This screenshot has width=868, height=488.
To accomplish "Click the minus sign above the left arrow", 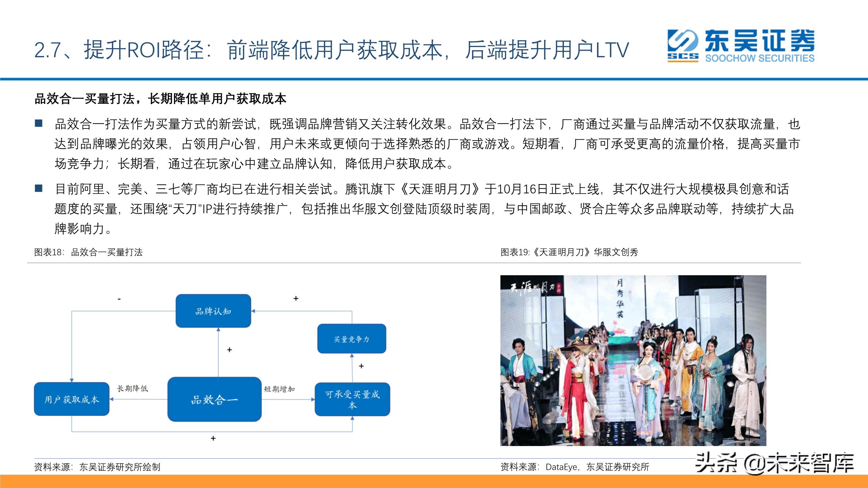I will (x=119, y=299).
